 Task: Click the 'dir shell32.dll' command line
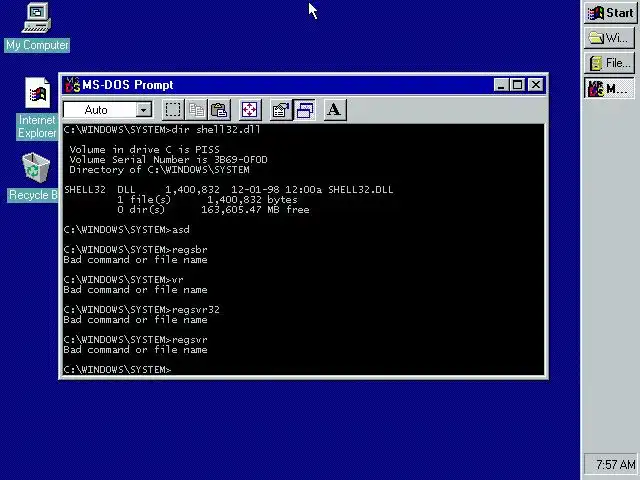click(162, 130)
